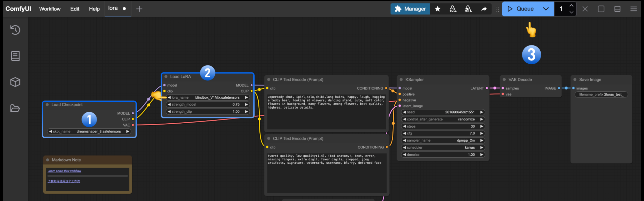This screenshot has height=201, width=644.
Task: Click the star favorite icon in toolbar
Action: tap(438, 9)
